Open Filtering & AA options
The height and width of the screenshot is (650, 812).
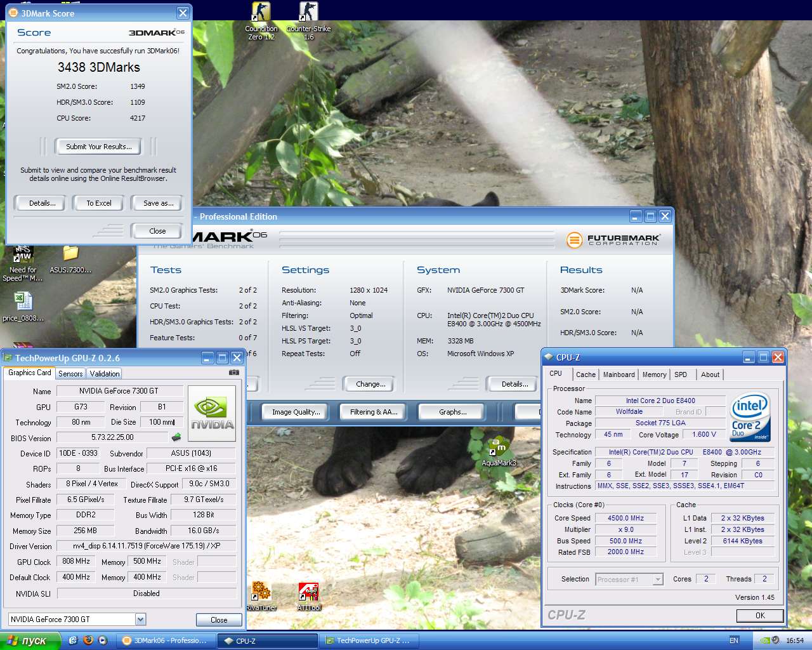pyautogui.click(x=374, y=412)
